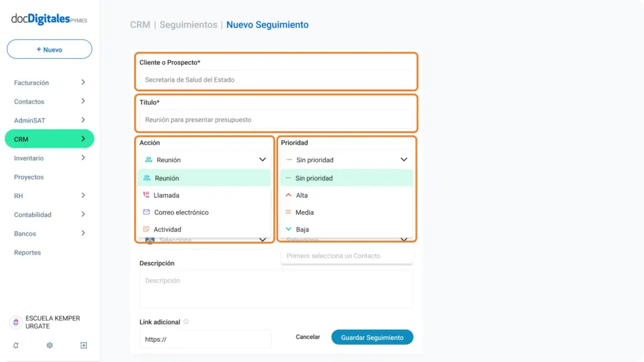644x362 pixels.
Task: Select Alta priority red arrow option
Action: 347,195
